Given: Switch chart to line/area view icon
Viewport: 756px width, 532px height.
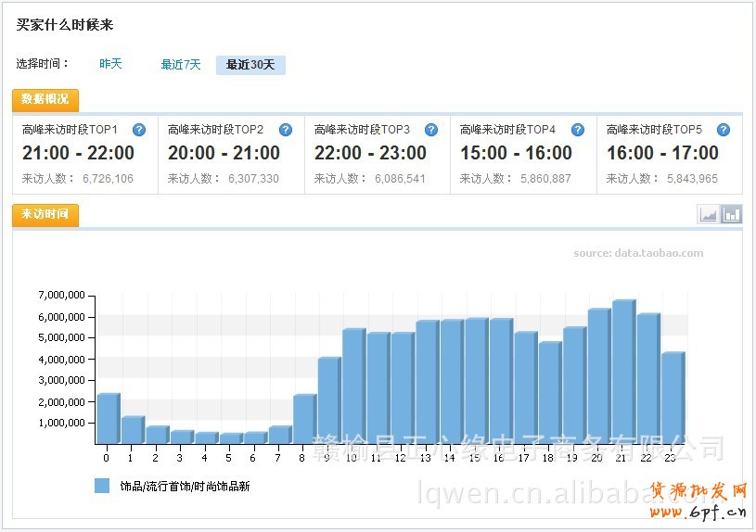Looking at the screenshot, I should [x=709, y=215].
